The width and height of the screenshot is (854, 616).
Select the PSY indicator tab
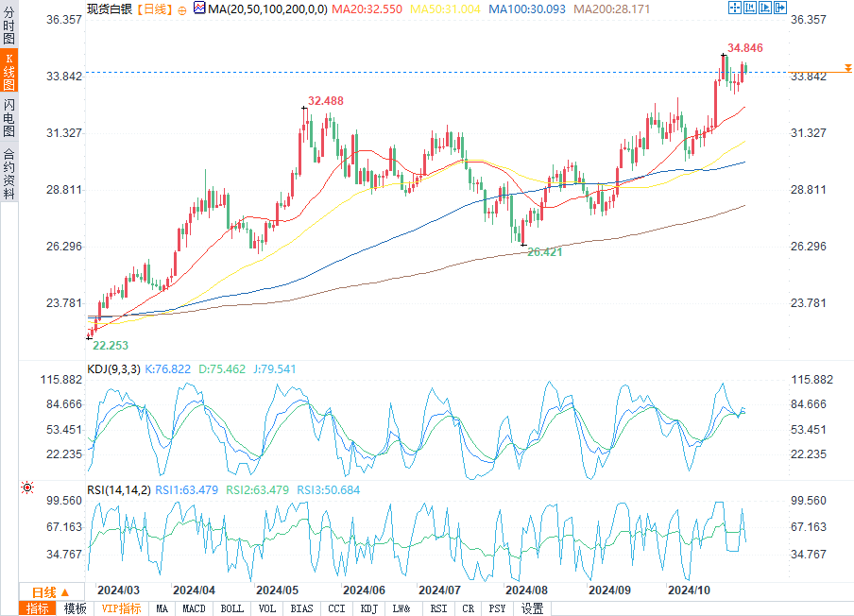[497, 608]
